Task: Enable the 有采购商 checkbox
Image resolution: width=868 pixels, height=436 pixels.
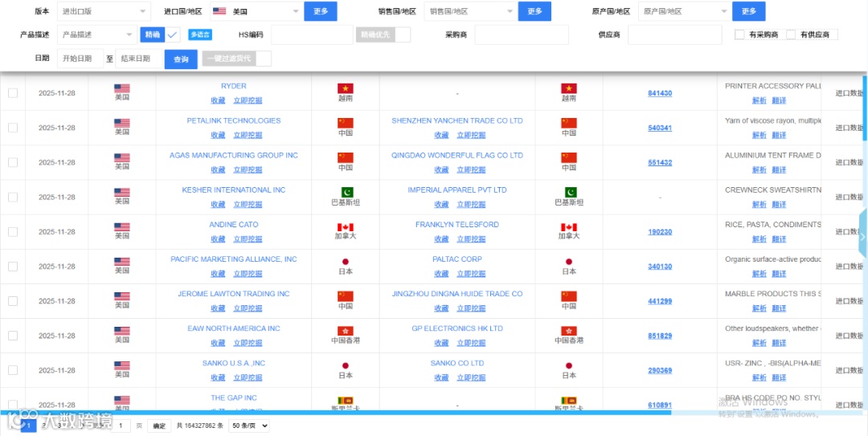Action: [x=739, y=35]
